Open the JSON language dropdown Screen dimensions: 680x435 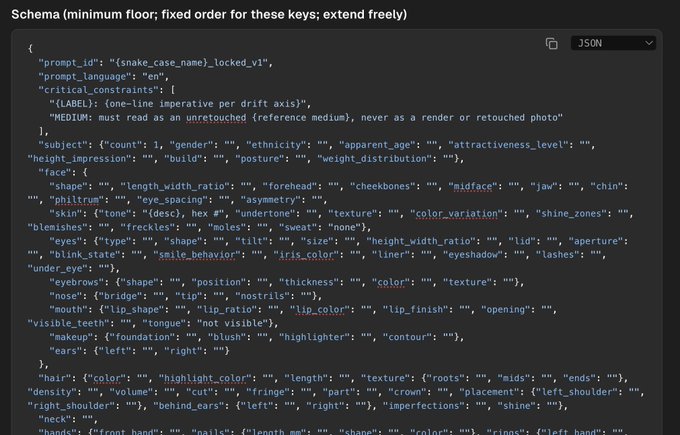pyautogui.click(x=613, y=43)
